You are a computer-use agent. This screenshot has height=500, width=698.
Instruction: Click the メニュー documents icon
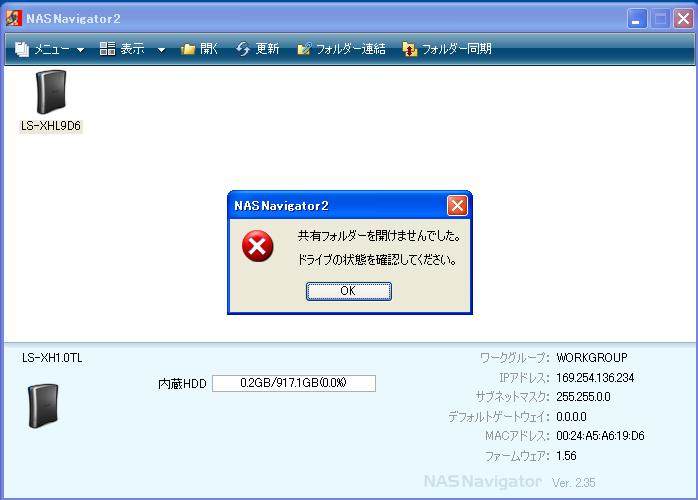22,49
